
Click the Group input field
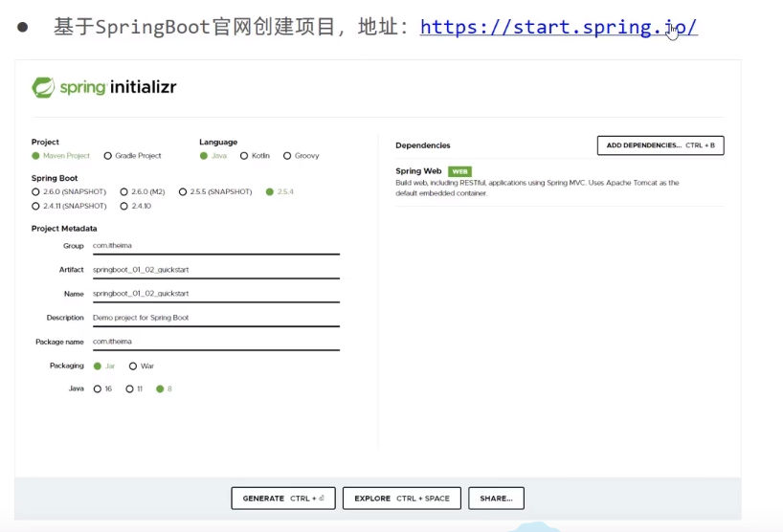215,246
